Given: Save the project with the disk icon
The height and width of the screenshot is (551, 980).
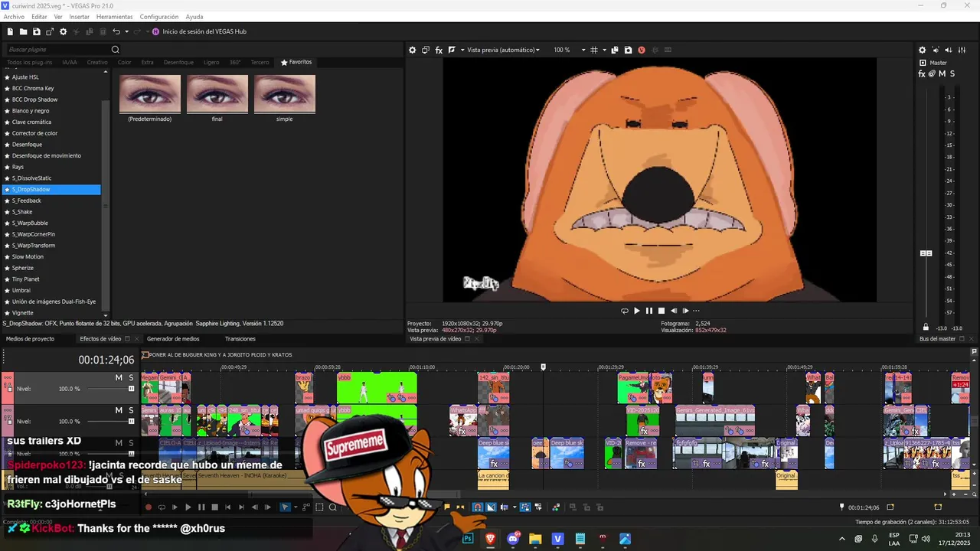Looking at the screenshot, I should 37,31.
